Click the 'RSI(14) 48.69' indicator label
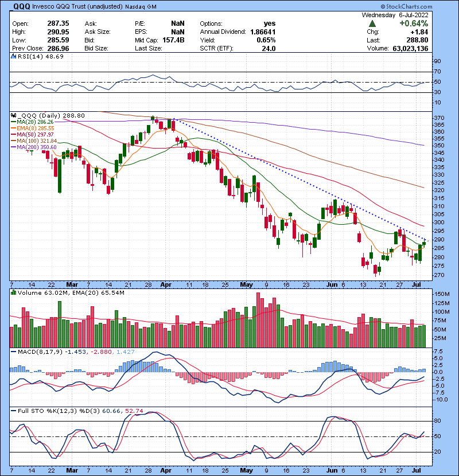Viewport: 459px width, 476px height. click(41, 56)
